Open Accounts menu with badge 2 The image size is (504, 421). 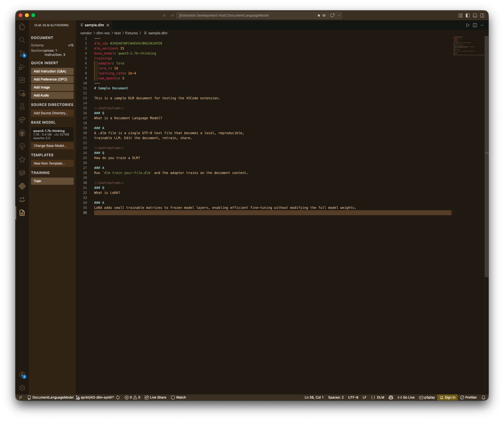coord(22,375)
